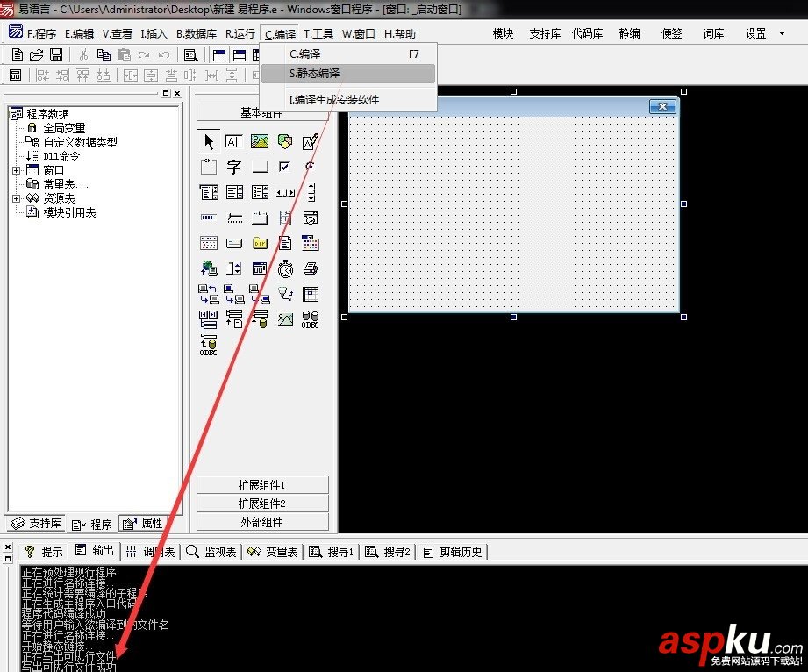Pick the horizontal scrollbar component
This screenshot has width=808, height=672.
click(x=285, y=193)
